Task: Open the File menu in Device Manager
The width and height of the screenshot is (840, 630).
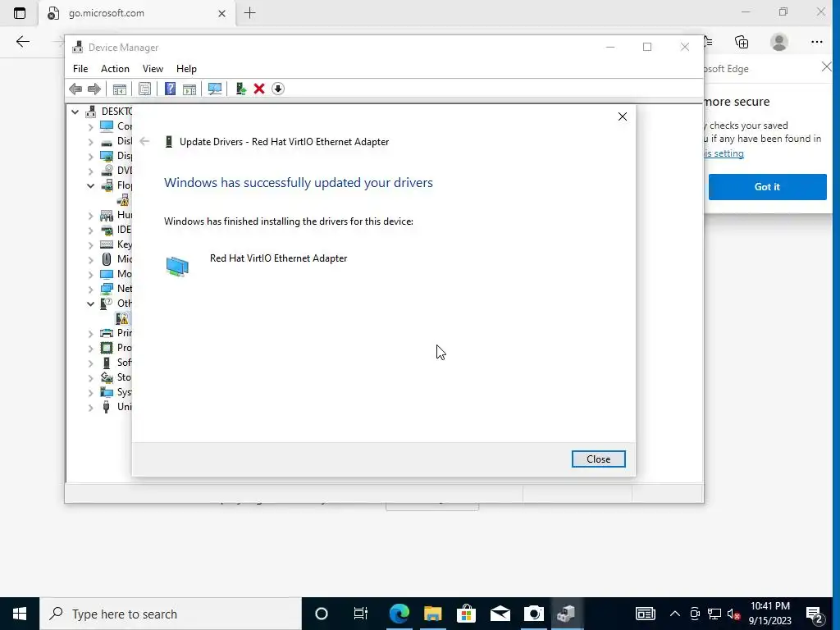Action: pos(80,69)
